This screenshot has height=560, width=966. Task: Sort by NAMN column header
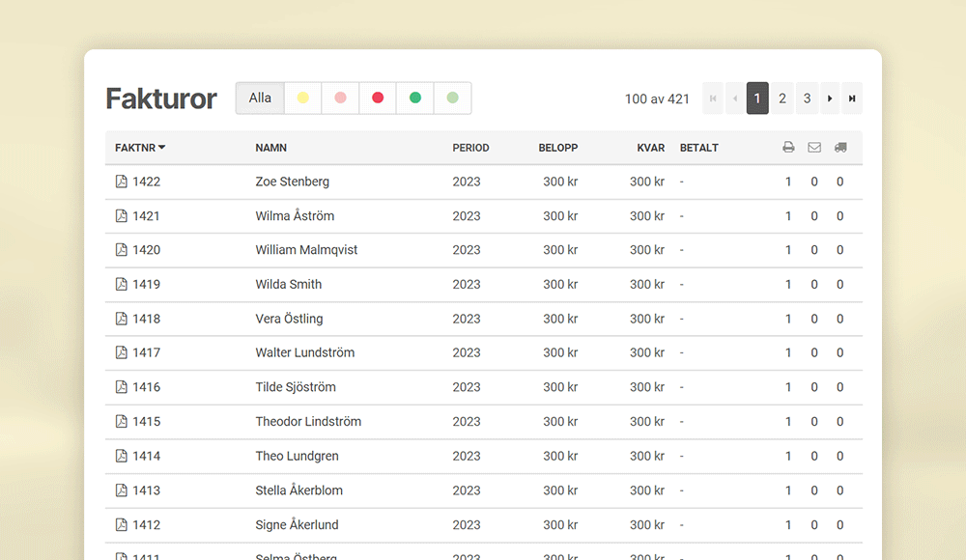[271, 148]
